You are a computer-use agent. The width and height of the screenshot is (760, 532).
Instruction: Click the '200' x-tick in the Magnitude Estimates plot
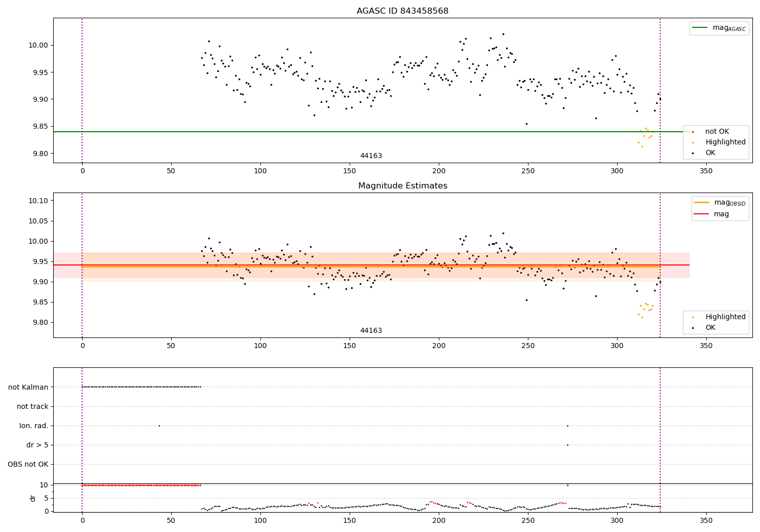[x=439, y=346]
